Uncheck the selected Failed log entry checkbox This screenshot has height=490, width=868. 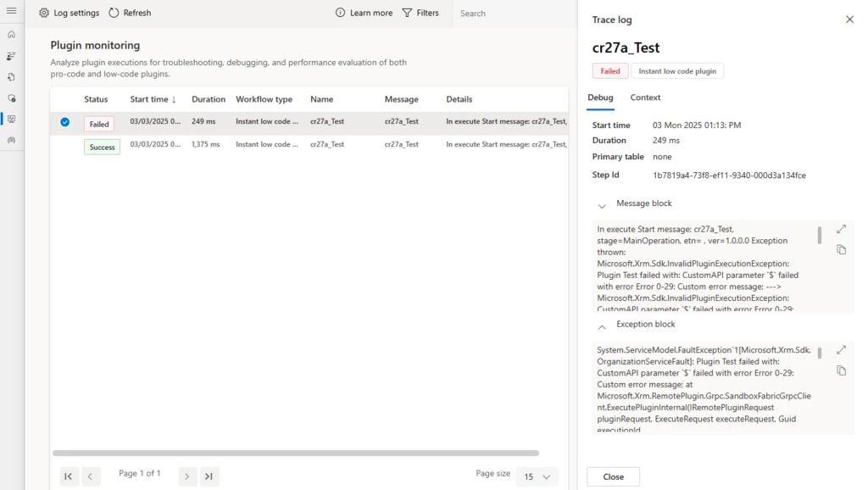[x=64, y=121]
